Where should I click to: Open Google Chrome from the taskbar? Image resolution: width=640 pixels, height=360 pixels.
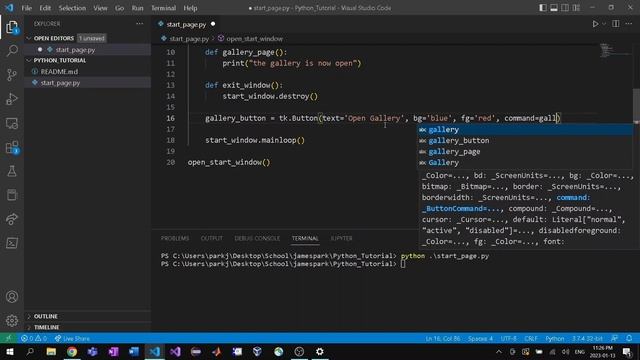click(72, 352)
